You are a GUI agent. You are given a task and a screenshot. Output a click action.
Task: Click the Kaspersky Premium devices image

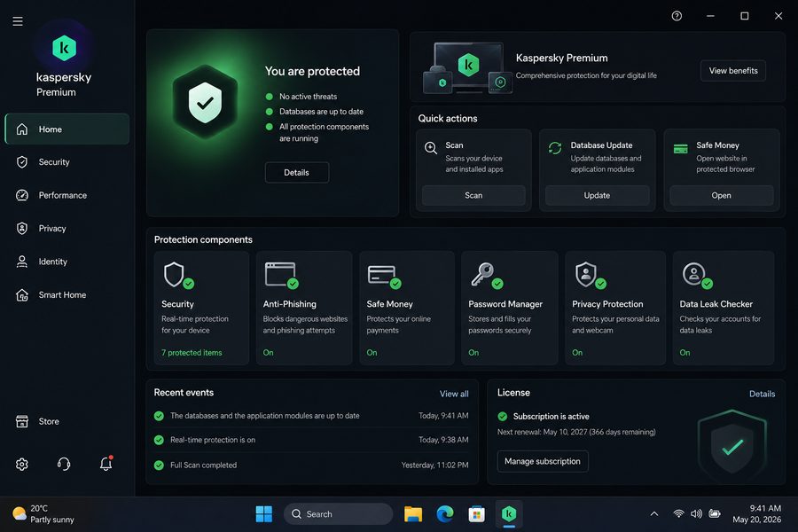(467, 67)
